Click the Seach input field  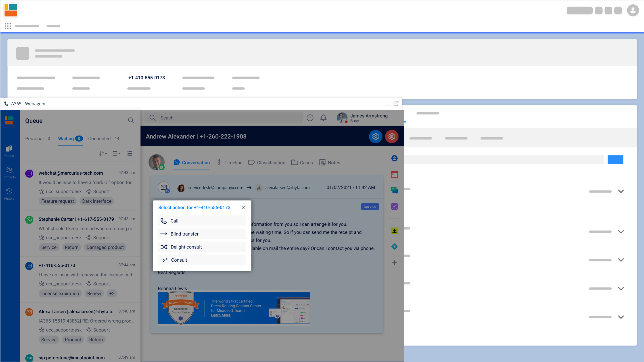[224, 118]
